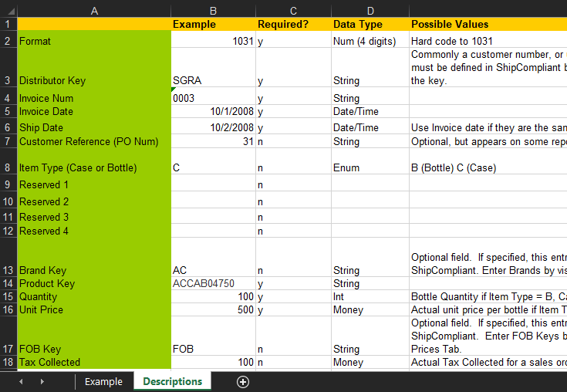The height and width of the screenshot is (392, 567).
Task: Select the Ship Date value 10/2/2008
Action: coord(213,127)
